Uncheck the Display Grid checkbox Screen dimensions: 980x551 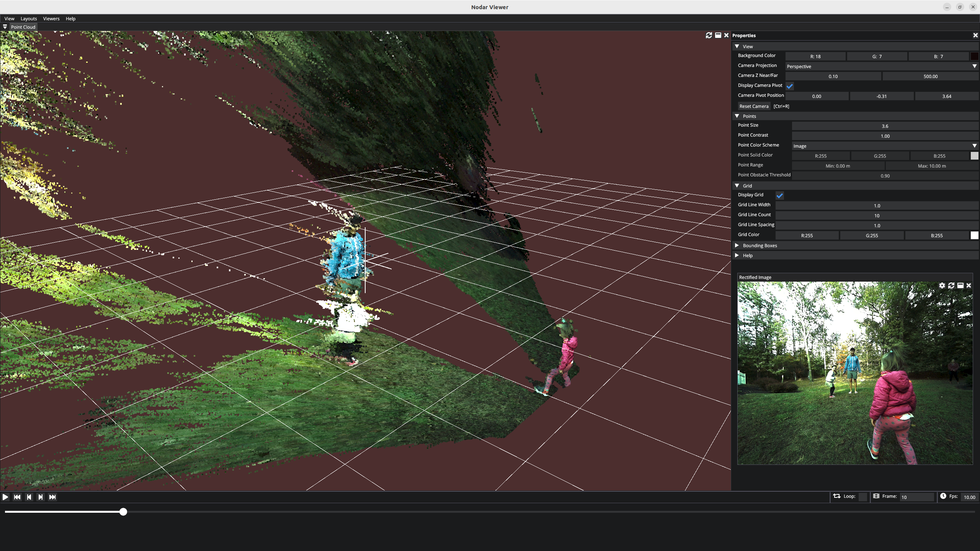[780, 196]
